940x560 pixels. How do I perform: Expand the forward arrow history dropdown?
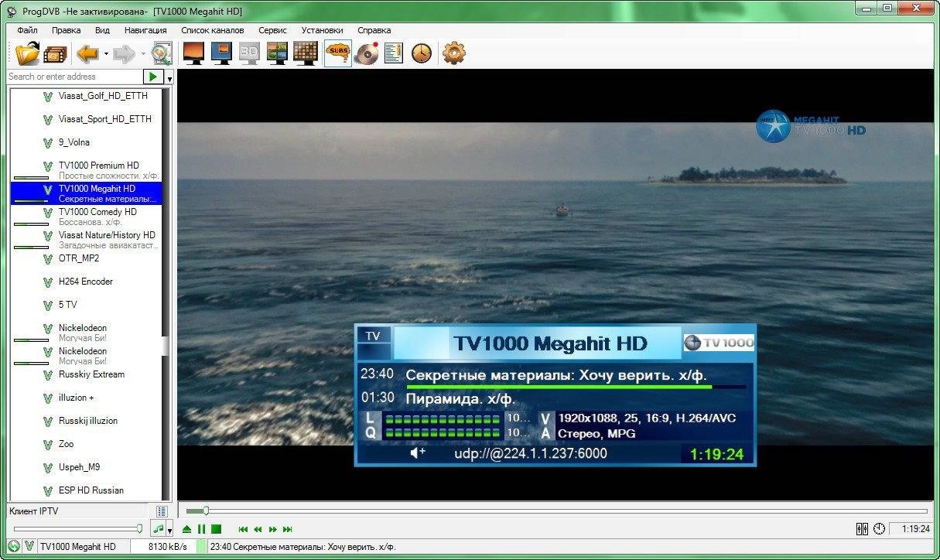coord(142,54)
